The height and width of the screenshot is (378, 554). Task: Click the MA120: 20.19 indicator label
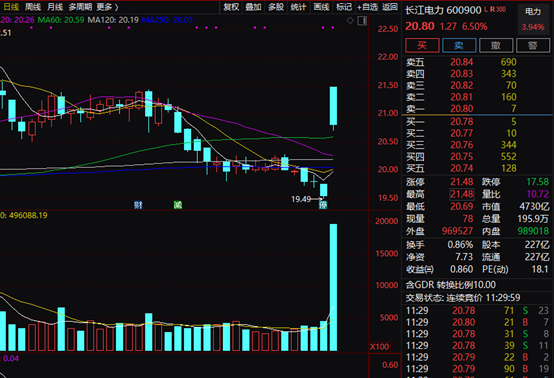click(x=113, y=20)
